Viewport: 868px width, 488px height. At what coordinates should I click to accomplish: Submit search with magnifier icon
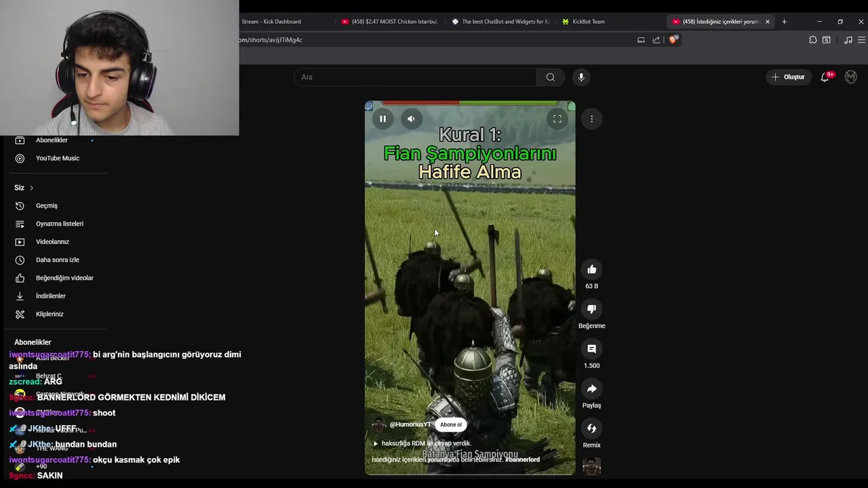point(551,77)
